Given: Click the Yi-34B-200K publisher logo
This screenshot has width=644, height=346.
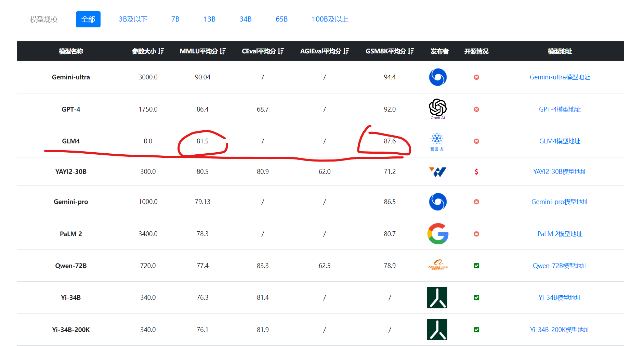Looking at the screenshot, I should tap(437, 330).
